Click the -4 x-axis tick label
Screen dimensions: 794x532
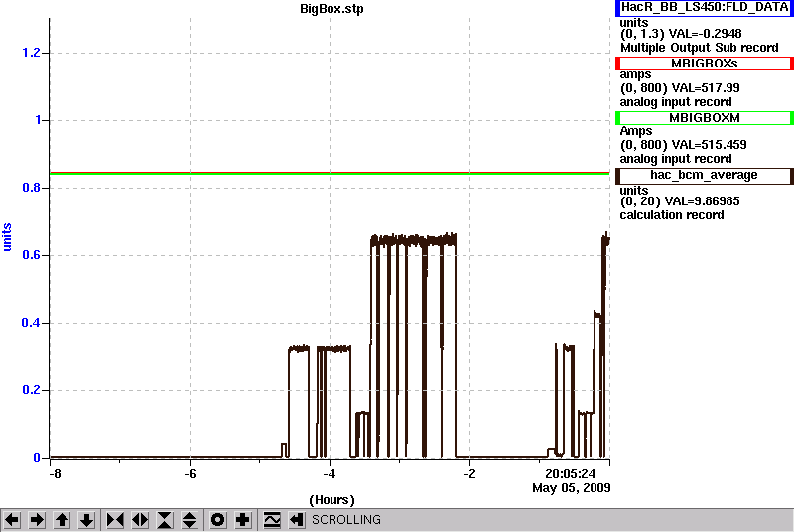pos(330,474)
